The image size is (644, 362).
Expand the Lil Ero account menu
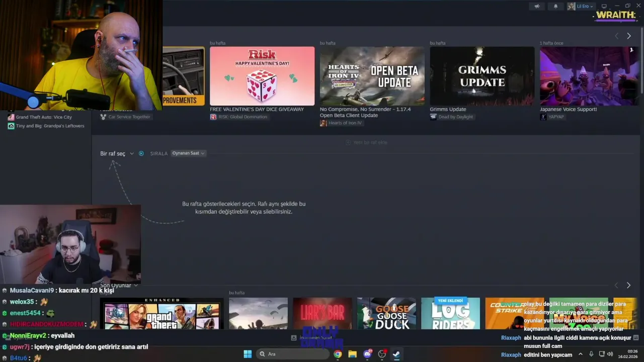[x=581, y=6]
